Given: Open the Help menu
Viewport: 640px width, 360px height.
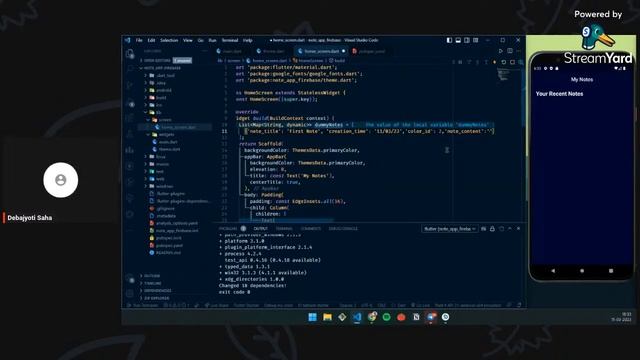Looking at the screenshot, I should [247, 40].
